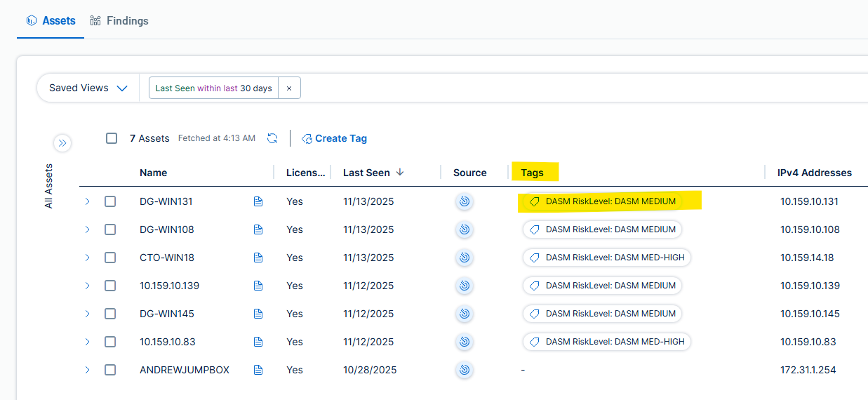Image resolution: width=868 pixels, height=400 pixels.
Task: Select the Assets tab
Action: 51,21
